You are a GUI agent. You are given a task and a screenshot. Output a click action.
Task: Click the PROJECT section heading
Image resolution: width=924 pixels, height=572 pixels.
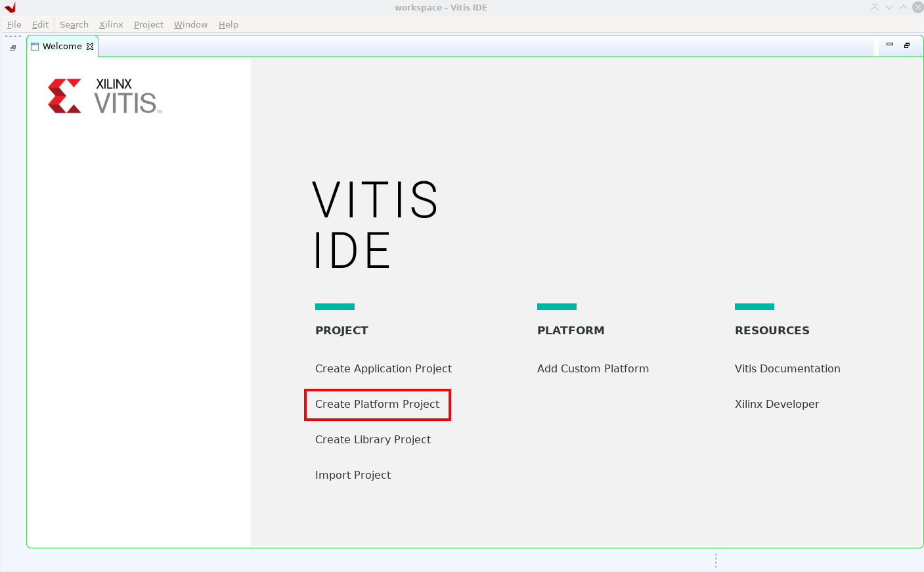click(341, 330)
